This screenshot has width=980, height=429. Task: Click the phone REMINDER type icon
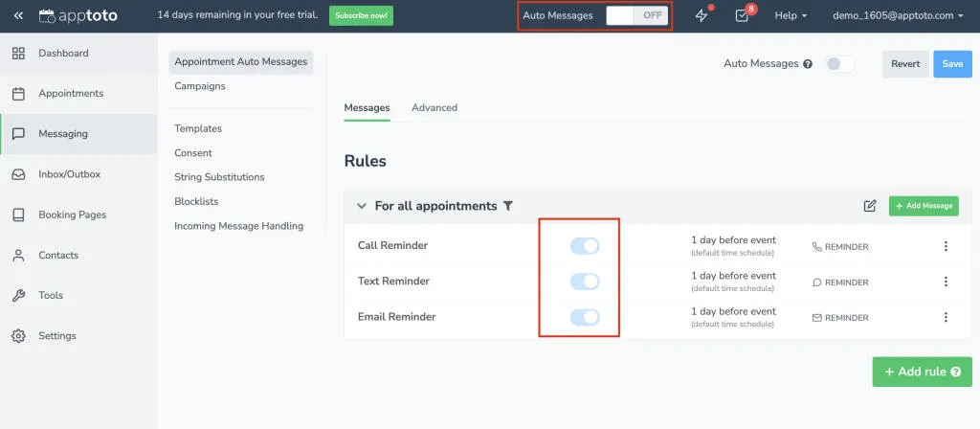coord(816,247)
